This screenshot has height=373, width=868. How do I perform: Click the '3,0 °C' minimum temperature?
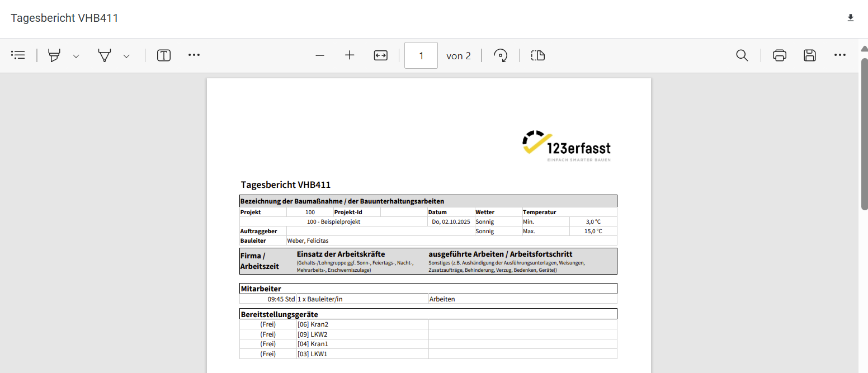tap(594, 221)
